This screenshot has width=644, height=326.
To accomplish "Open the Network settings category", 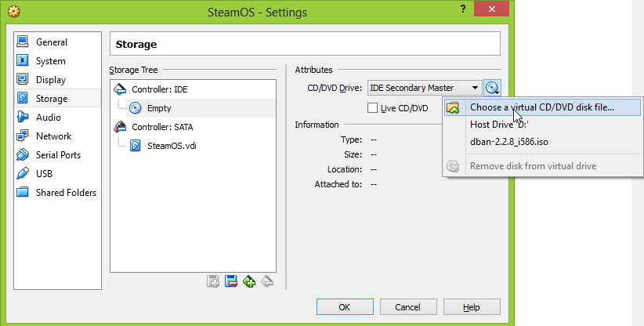I will tap(57, 136).
